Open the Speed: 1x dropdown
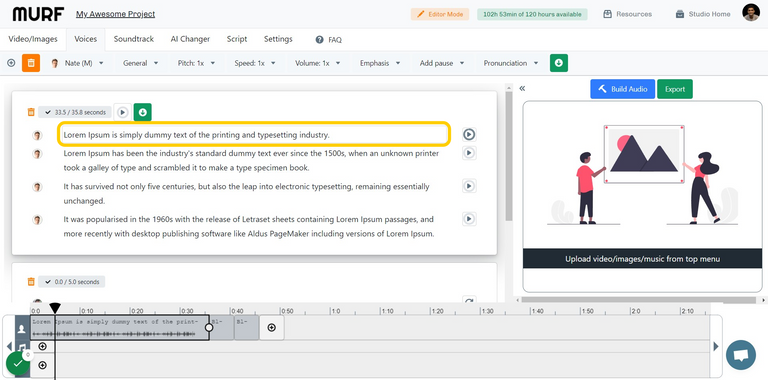Screen dimensions: 768x380 [x=255, y=63]
